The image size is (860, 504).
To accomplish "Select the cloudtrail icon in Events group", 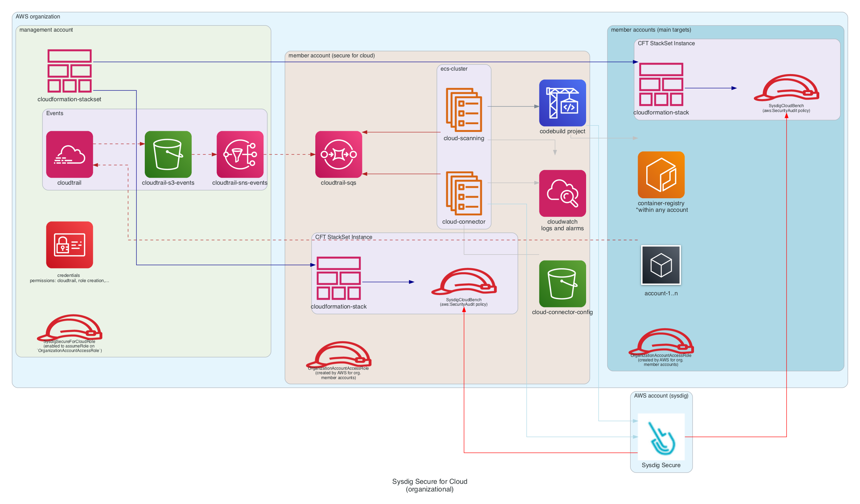I will click(69, 154).
